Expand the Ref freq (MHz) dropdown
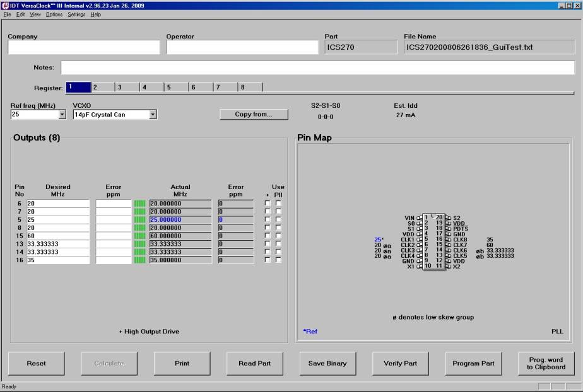Viewport: 583px width, 392px height. coord(62,114)
